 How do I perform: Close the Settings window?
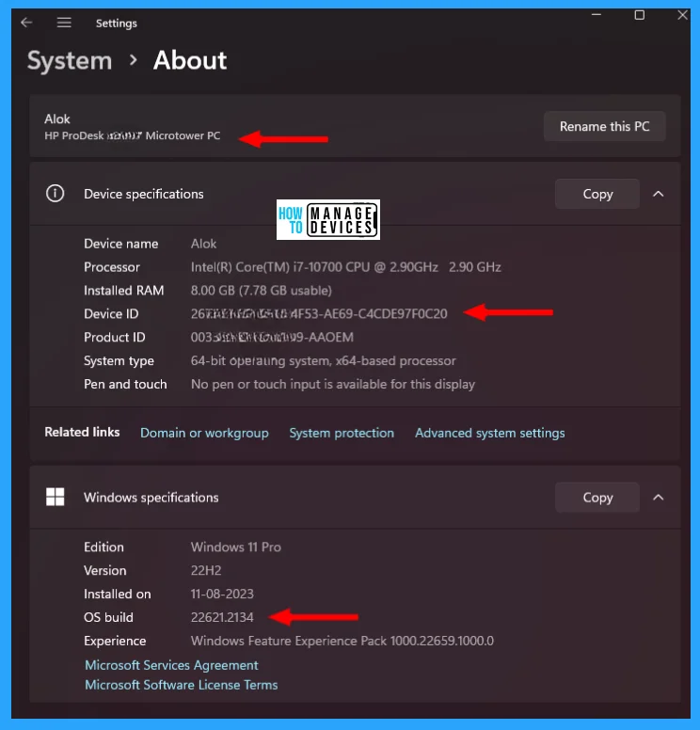tap(682, 15)
